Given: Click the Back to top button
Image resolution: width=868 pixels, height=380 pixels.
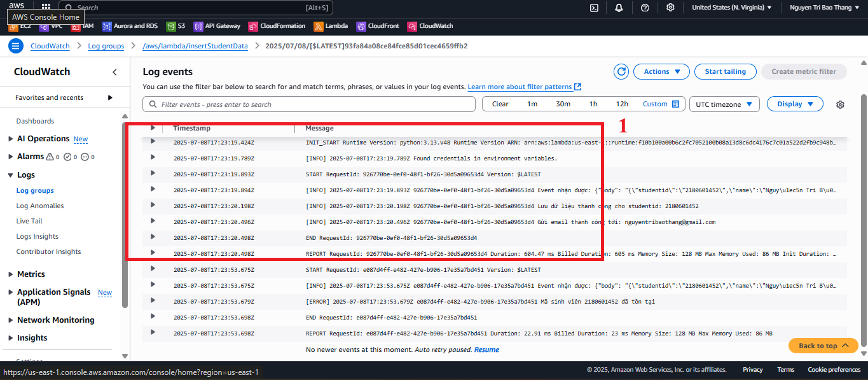Looking at the screenshot, I should coord(823,346).
